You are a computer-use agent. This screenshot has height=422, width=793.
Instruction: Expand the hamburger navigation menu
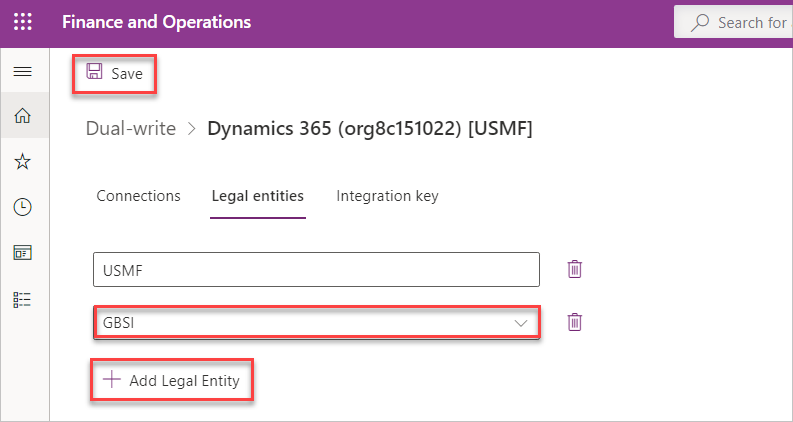click(22, 72)
